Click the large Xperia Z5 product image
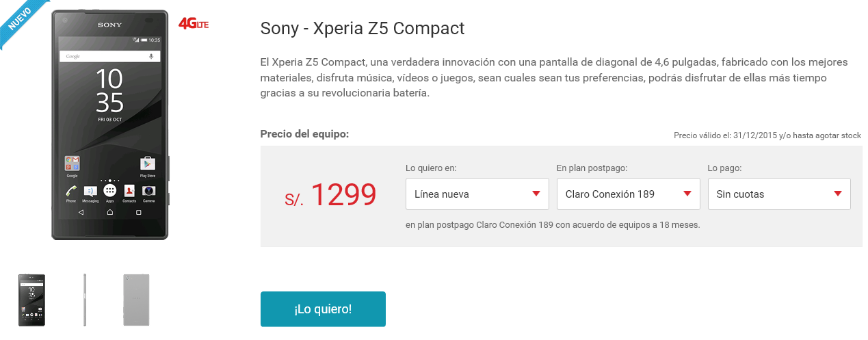868x340 pixels. (x=109, y=125)
